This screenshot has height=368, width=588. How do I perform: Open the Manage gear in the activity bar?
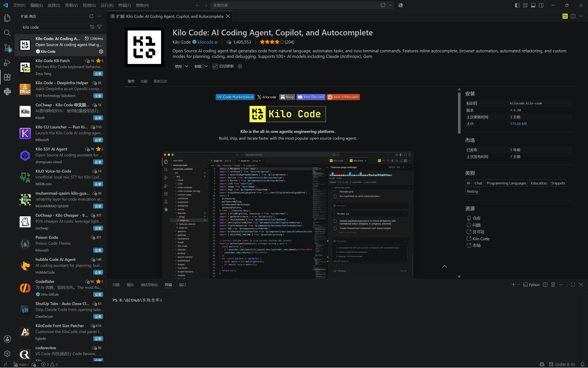click(x=7, y=353)
